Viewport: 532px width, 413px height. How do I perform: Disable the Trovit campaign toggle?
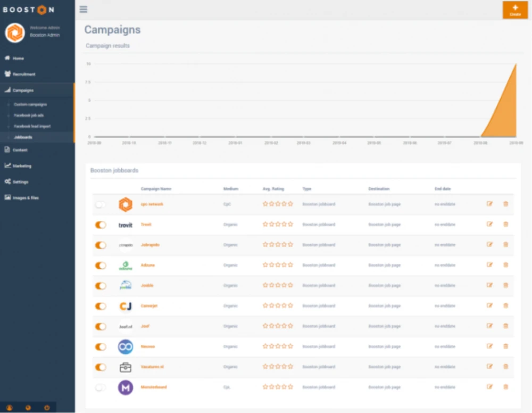click(x=100, y=225)
